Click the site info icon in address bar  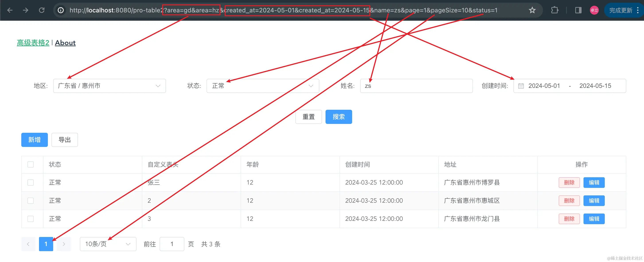click(x=61, y=10)
